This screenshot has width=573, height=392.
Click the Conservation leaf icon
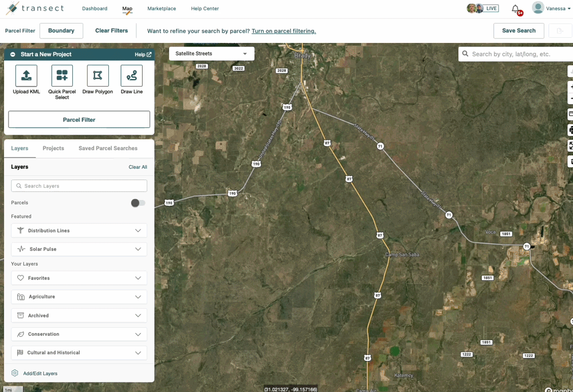coord(21,334)
